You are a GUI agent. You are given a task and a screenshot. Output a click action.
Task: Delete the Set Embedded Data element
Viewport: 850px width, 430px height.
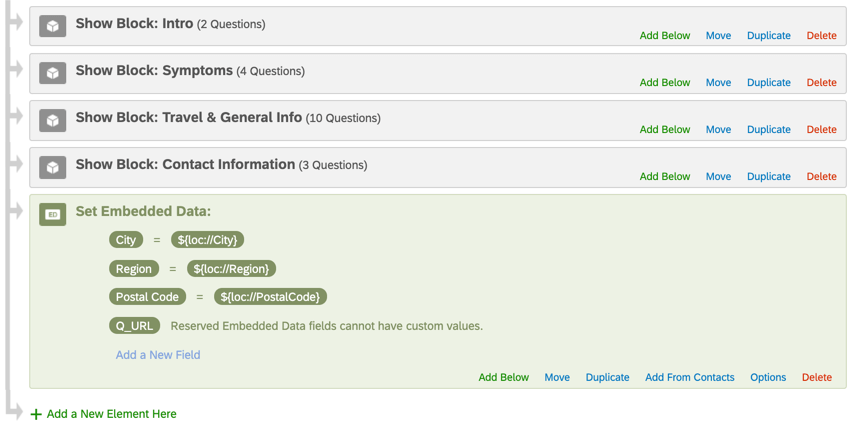click(816, 378)
